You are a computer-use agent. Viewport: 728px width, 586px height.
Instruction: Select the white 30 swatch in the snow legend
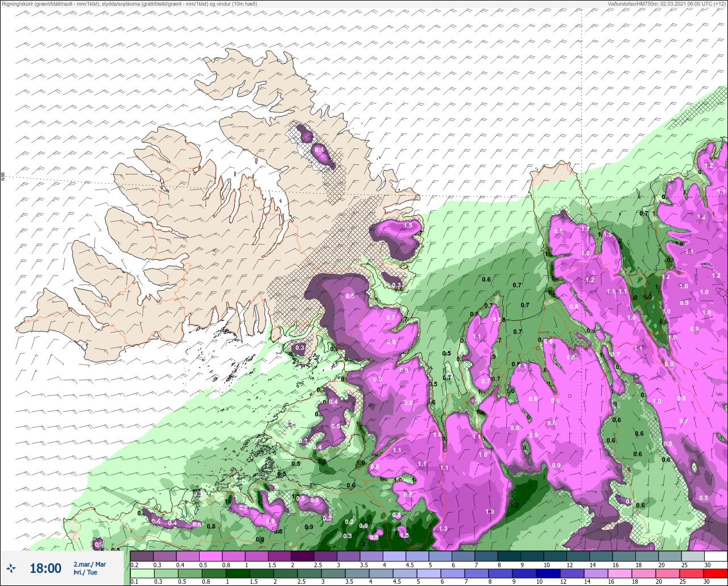715,556
